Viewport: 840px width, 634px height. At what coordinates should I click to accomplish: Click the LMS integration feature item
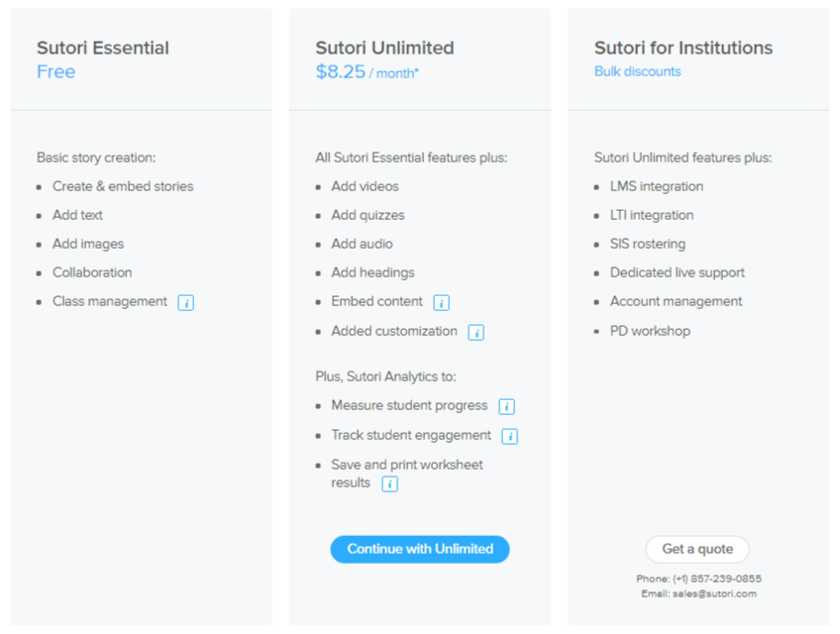(x=656, y=186)
